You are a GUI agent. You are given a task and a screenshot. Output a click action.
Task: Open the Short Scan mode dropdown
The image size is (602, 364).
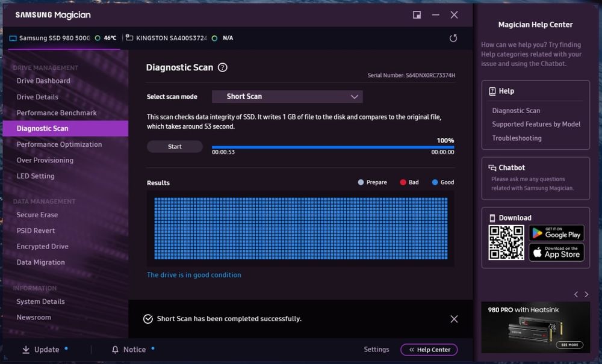click(x=287, y=97)
